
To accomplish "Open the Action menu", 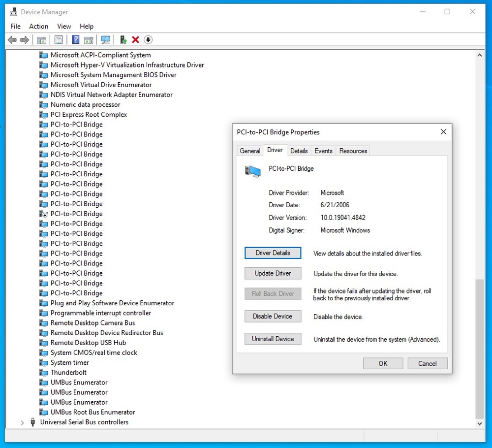I will 38,26.
